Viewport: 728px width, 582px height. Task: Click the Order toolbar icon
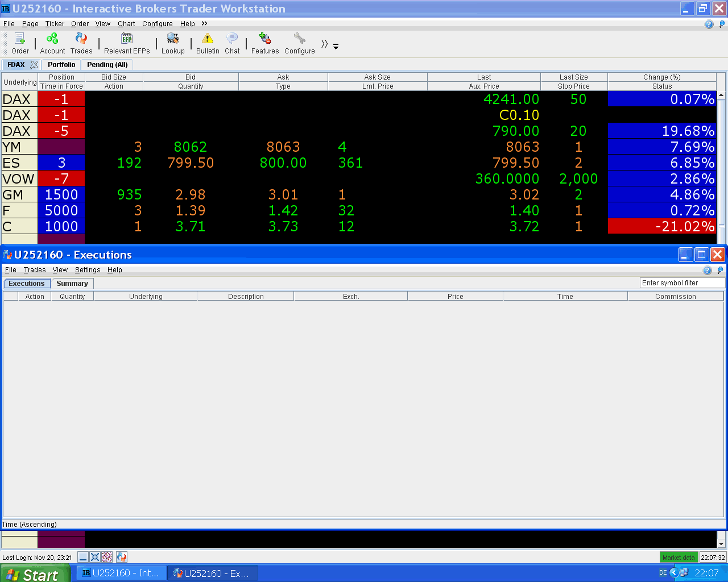coord(20,43)
